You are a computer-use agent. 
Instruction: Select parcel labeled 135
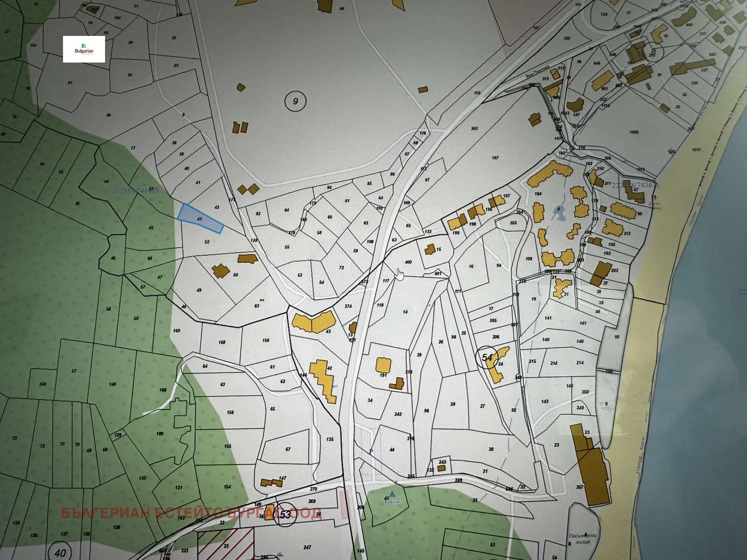pos(330,439)
